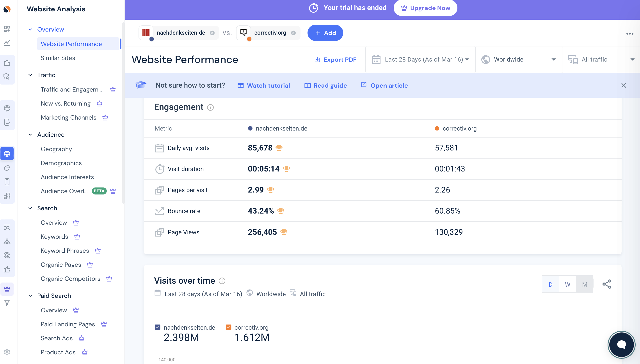This screenshot has height=364, width=640.
Task: Open the funnel filter icon in left rail
Action: [x=7, y=303]
